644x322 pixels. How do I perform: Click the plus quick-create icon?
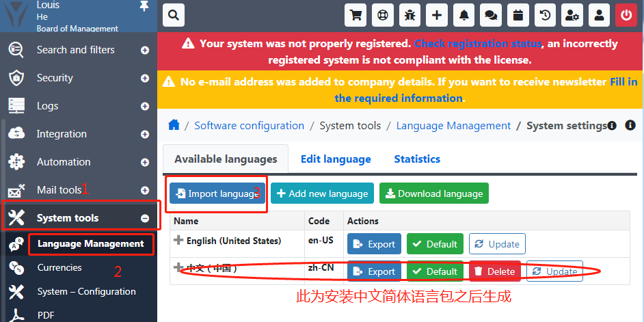[437, 16]
